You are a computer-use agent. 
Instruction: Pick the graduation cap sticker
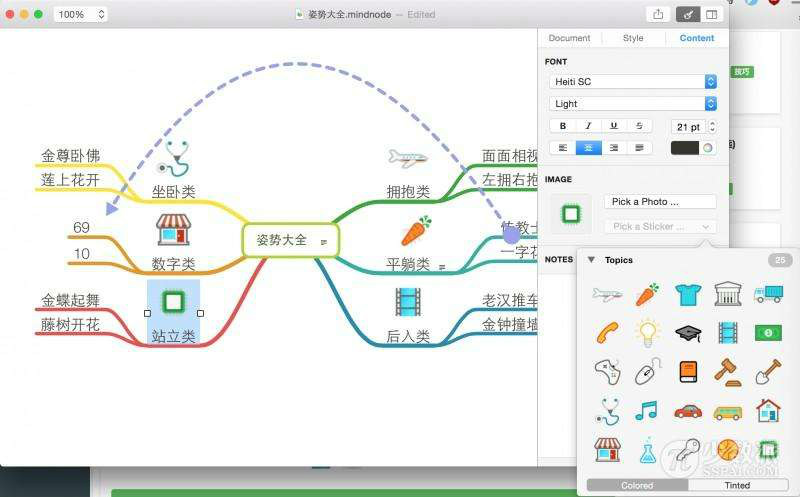[688, 334]
